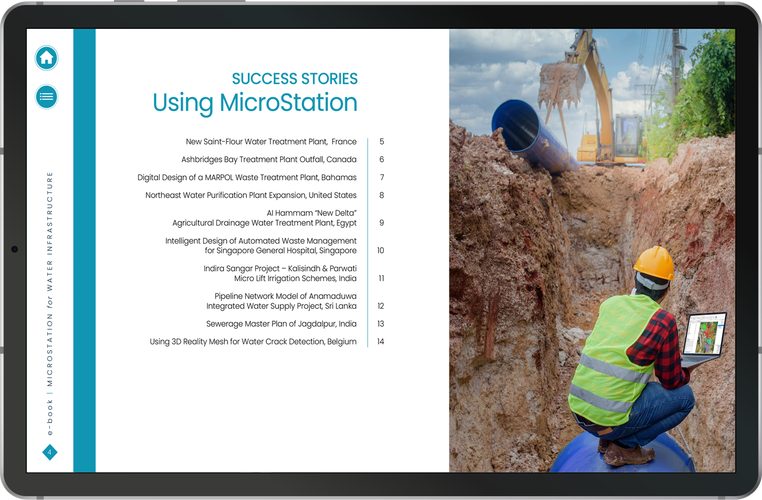Click page number 8
762x500 pixels.
click(381, 195)
